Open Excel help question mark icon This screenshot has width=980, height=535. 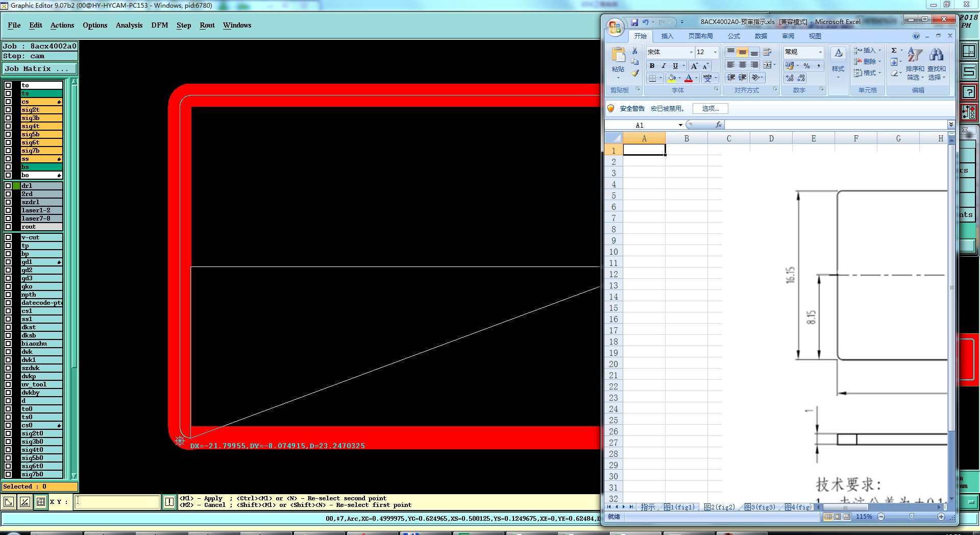(x=916, y=36)
